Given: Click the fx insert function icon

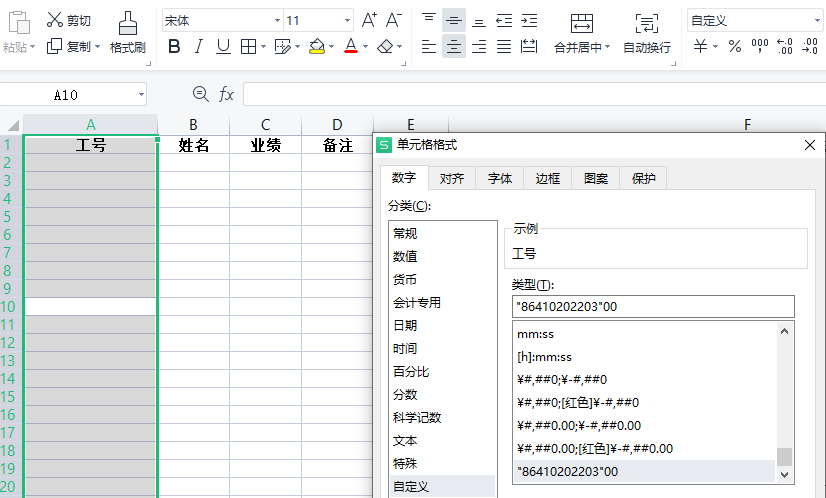Looking at the screenshot, I should [227, 94].
